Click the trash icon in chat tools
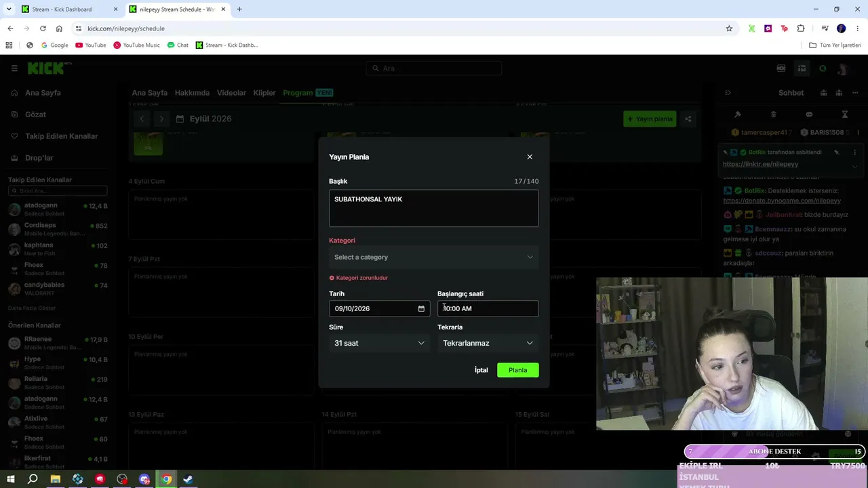 pos(773,115)
